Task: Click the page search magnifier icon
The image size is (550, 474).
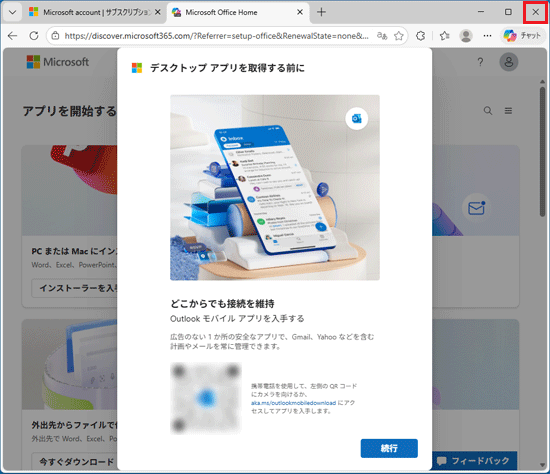Action: click(x=488, y=111)
